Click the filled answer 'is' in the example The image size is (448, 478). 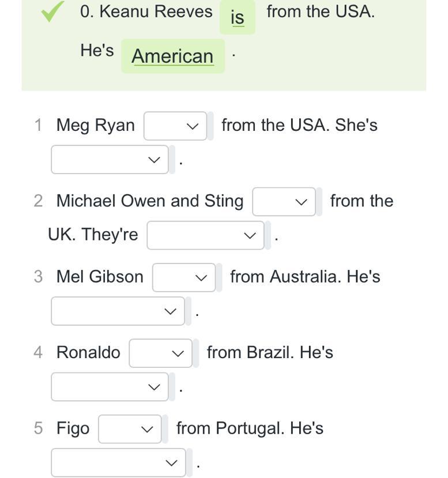pos(238,17)
